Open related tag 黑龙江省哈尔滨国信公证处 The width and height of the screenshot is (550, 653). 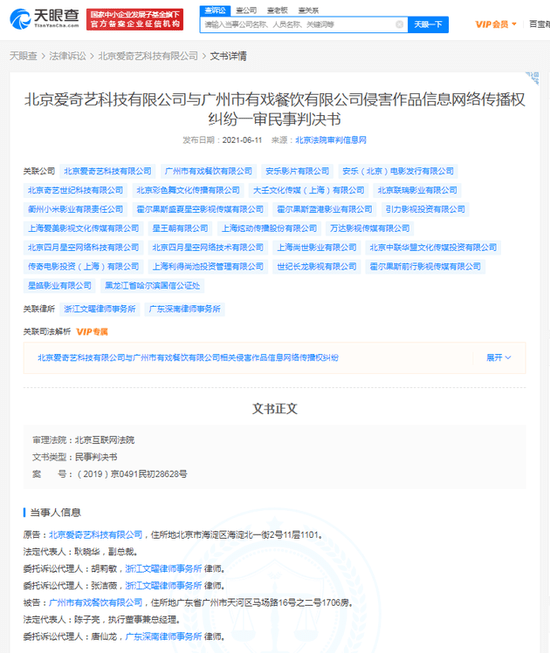pos(152,286)
